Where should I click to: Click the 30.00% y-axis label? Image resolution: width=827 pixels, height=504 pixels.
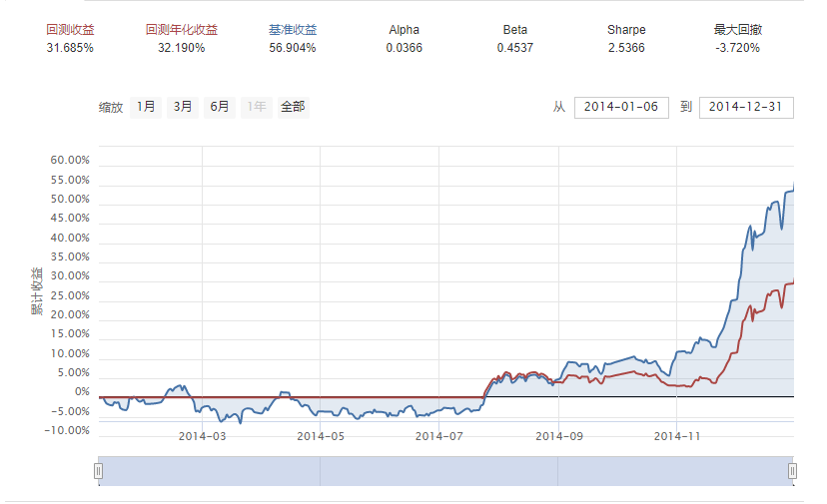(x=70, y=276)
